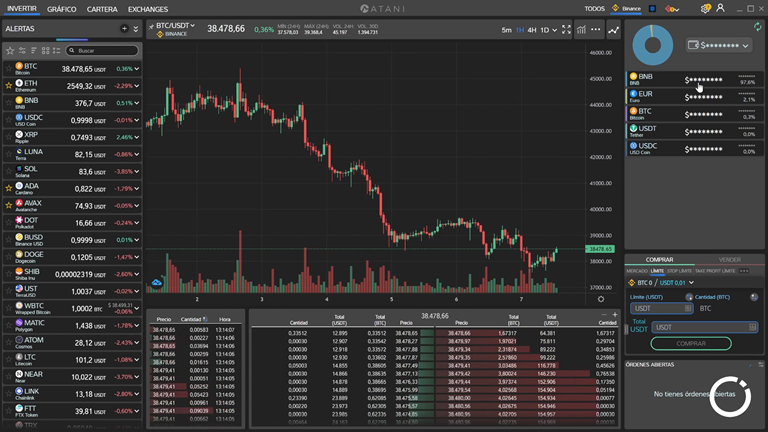Filter favorites with the toolbar star icon
The image size is (768, 432).
(10, 50)
